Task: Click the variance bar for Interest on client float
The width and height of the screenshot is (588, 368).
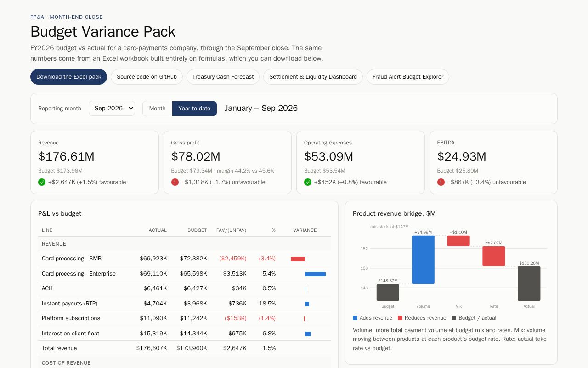Action: coord(308,334)
